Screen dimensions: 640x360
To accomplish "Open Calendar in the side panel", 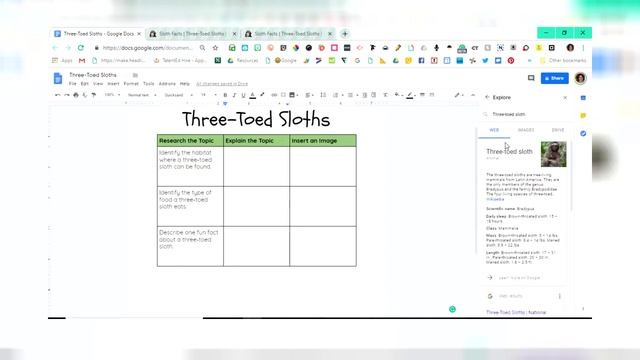I will point(583,98).
